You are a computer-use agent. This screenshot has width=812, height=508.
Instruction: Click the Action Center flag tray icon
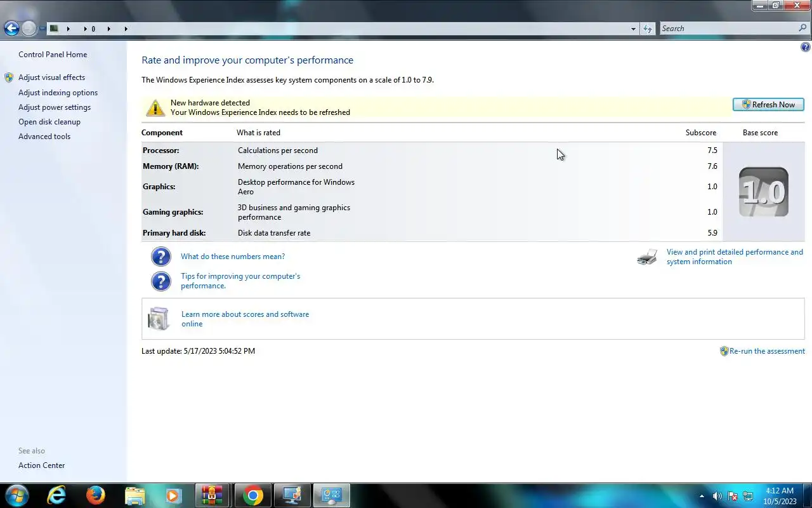coord(733,496)
